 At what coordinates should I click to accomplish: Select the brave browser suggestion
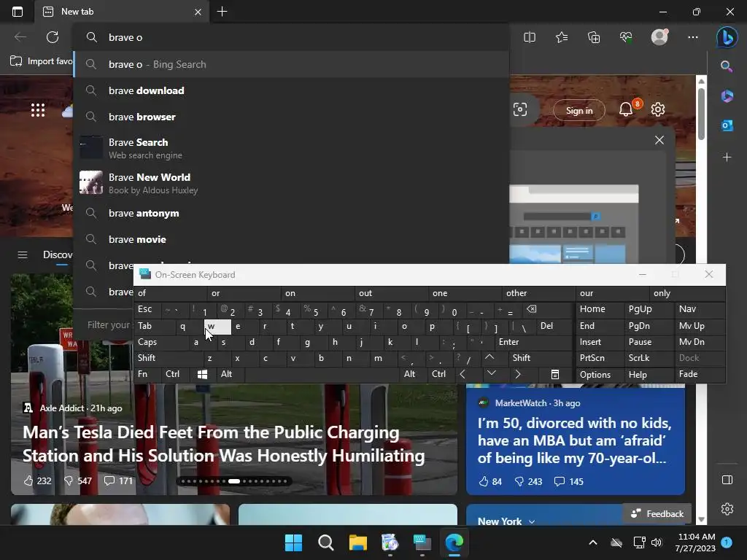click(292, 117)
